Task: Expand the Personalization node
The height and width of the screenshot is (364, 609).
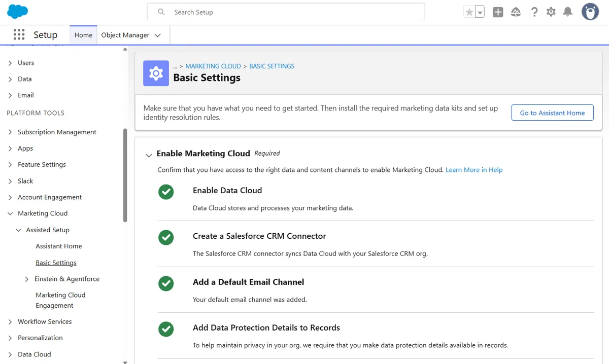Action: pyautogui.click(x=10, y=338)
